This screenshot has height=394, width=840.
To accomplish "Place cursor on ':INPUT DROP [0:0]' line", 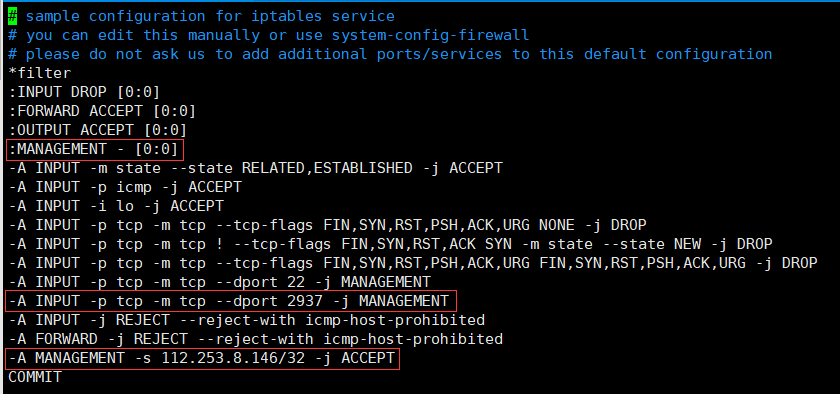I will pos(84,92).
